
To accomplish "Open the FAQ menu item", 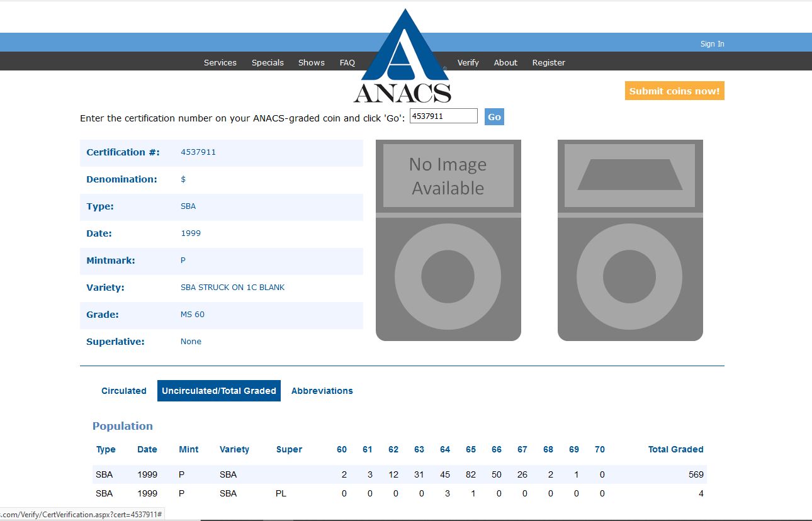I will point(347,62).
